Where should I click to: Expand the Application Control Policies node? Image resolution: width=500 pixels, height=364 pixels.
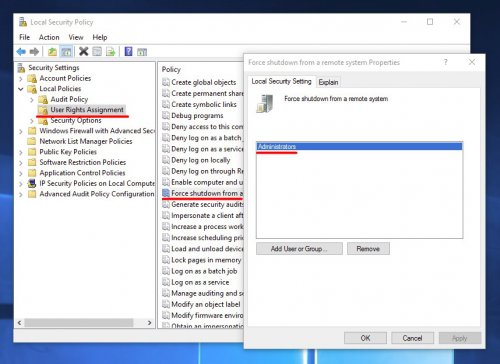point(21,173)
